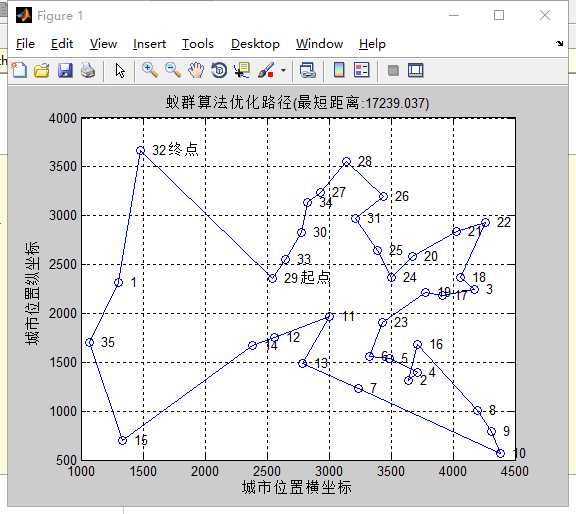Click the x-axis tick label 4500
Viewport: 576px width, 514px height.
coord(515,471)
